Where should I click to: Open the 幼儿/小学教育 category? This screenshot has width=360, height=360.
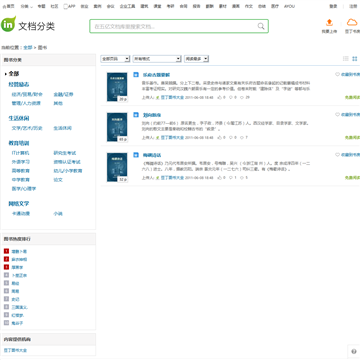(x=68, y=171)
